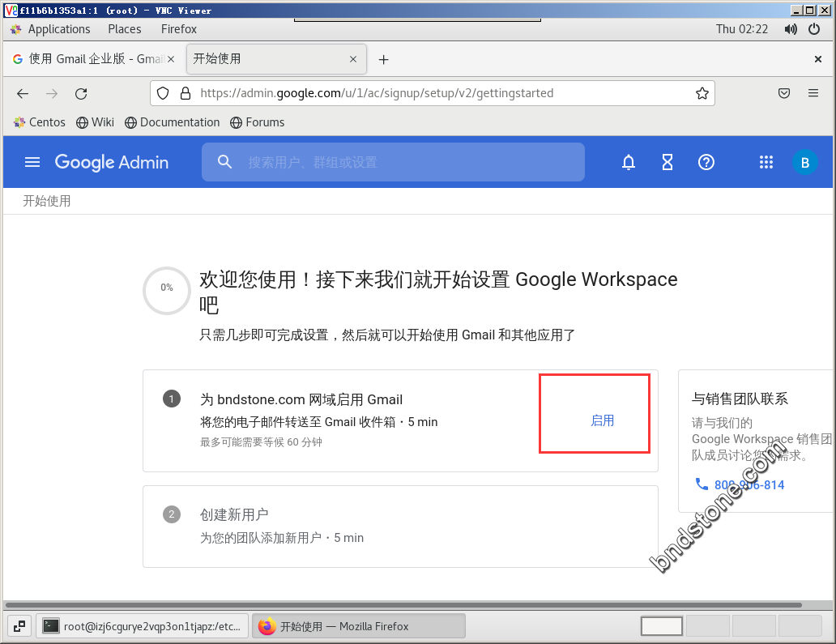The width and height of the screenshot is (836, 644).
Task: Select the Mozilla Firefox taskbar window
Action: click(358, 626)
